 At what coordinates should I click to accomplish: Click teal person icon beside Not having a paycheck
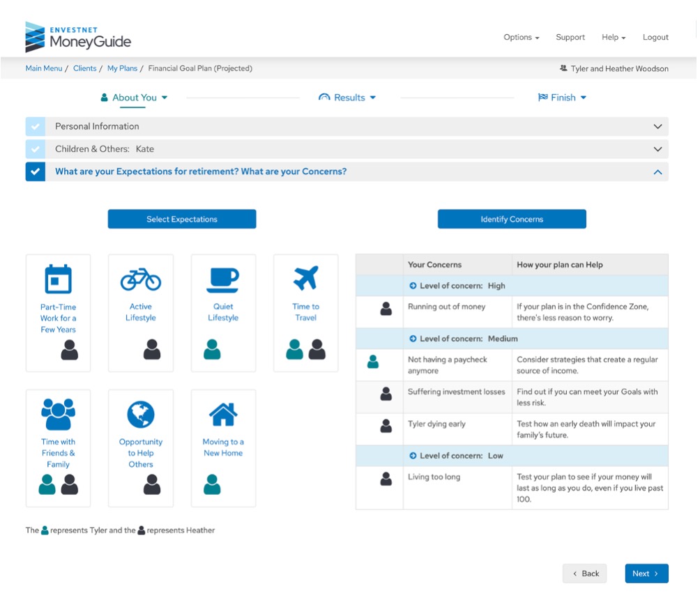[x=373, y=362]
